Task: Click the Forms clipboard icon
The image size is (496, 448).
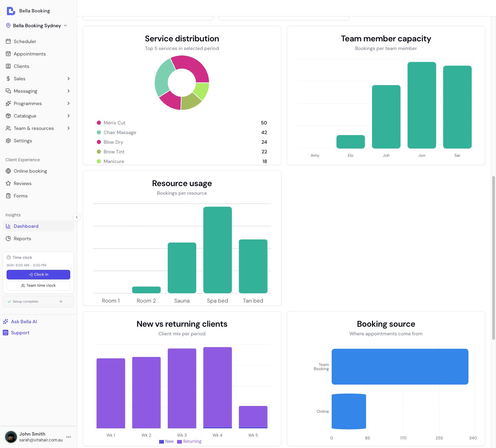Action: click(8, 196)
